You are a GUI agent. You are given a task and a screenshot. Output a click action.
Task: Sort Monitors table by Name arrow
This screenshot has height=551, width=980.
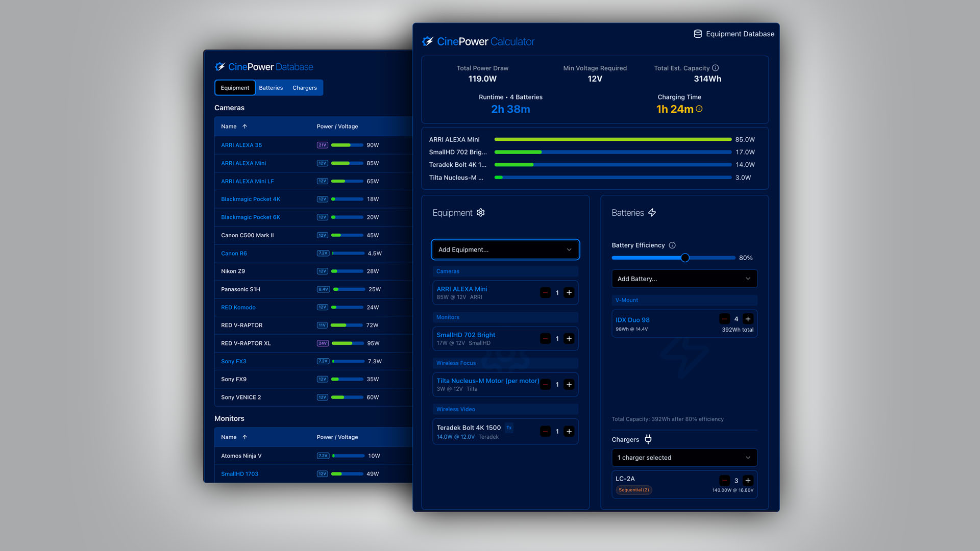(245, 437)
